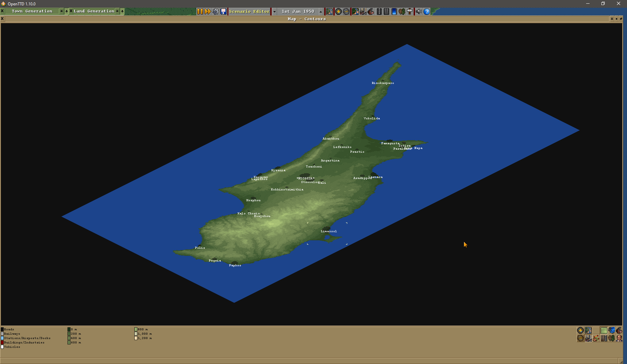Screen dimensions: 627x364
Task: Show cargo link graph on smallmap
Action: [x=596, y=338]
